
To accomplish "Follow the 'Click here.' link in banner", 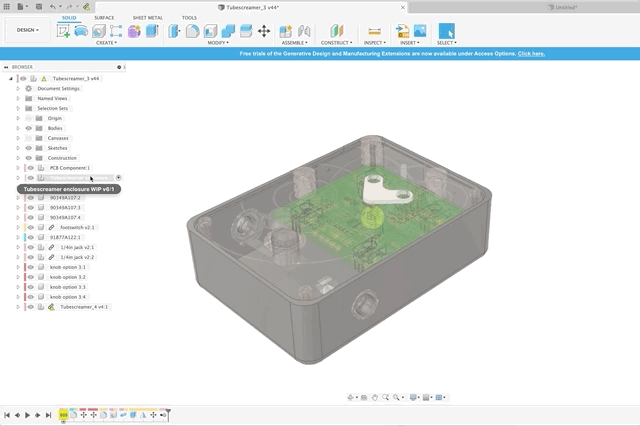I will point(531,53).
